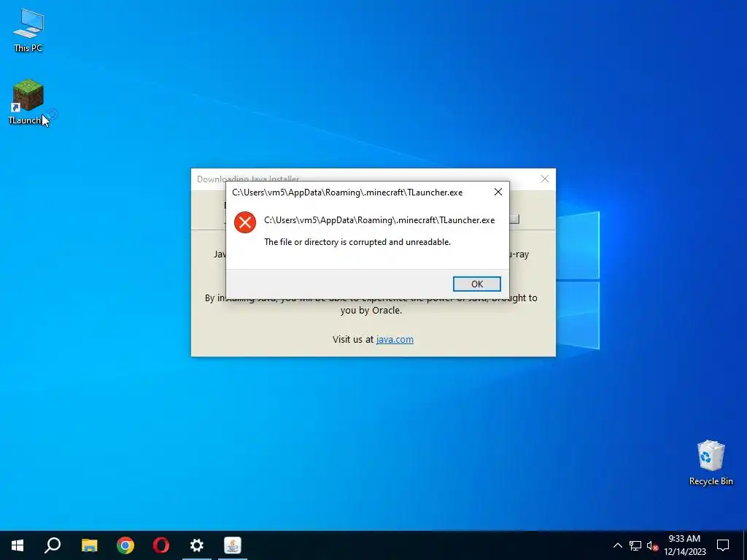Click the 'corrupted and unreadable' message text
The width and height of the screenshot is (747, 560).
coord(357,242)
